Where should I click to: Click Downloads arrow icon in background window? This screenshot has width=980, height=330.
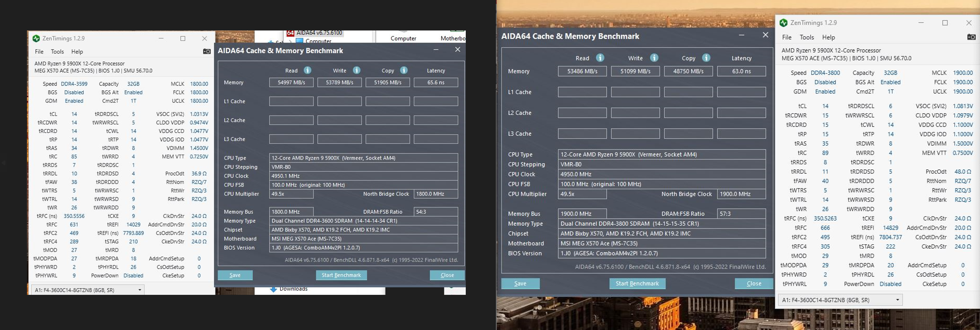pos(273,289)
